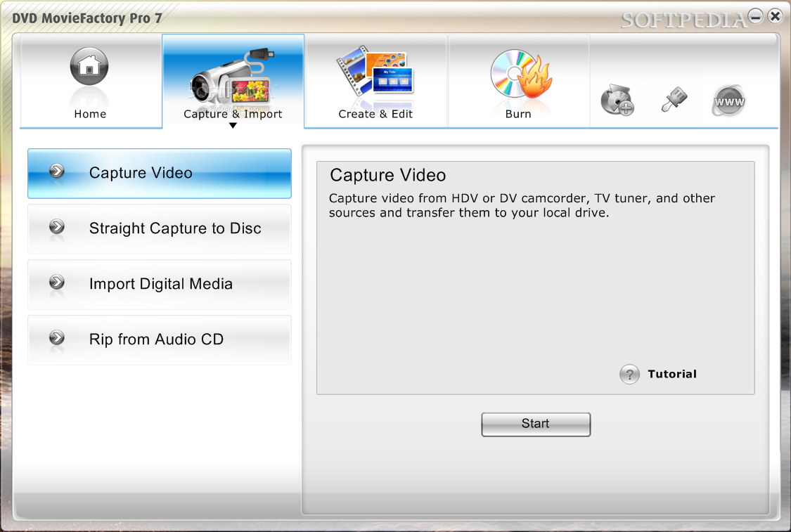791x532 pixels.
Task: Open the Home tab
Action: (x=90, y=82)
